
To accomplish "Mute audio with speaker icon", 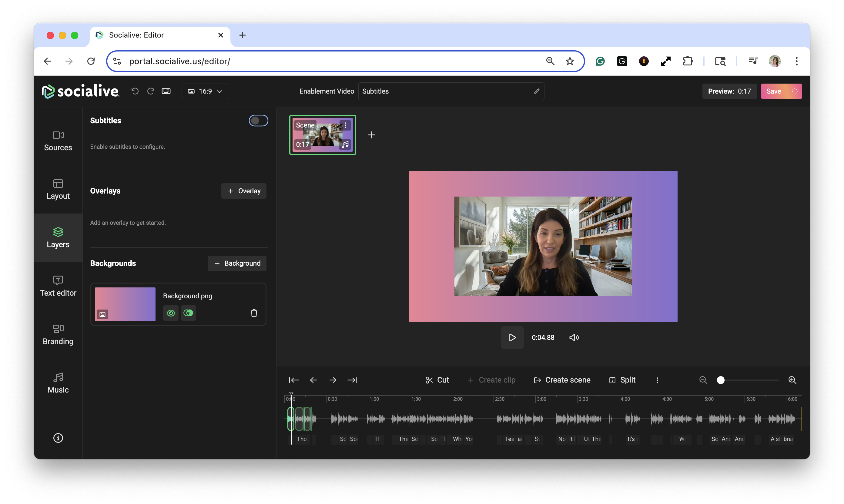I will 574,338.
